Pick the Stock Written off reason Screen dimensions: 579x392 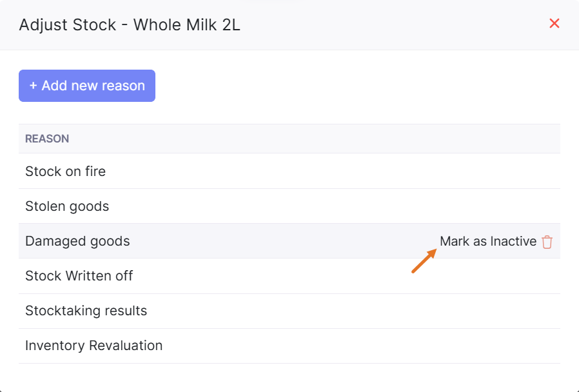coord(79,276)
